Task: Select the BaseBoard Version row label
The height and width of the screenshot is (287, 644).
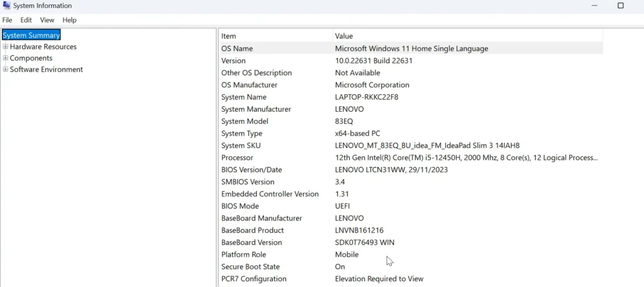Action: coord(252,242)
